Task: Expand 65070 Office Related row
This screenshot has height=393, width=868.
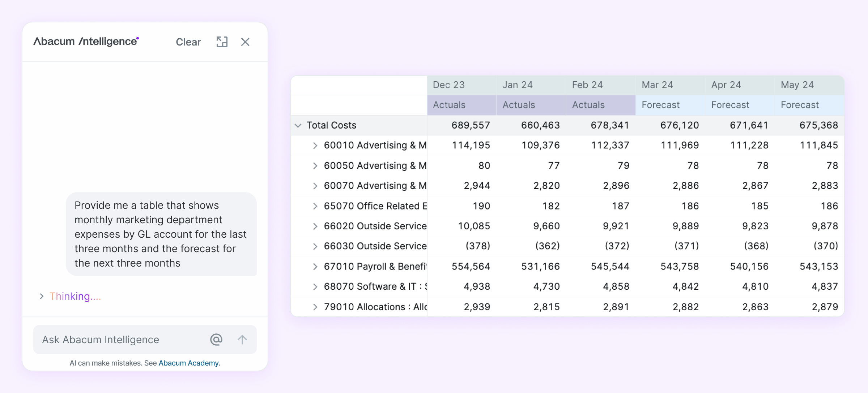Action: pyautogui.click(x=315, y=206)
